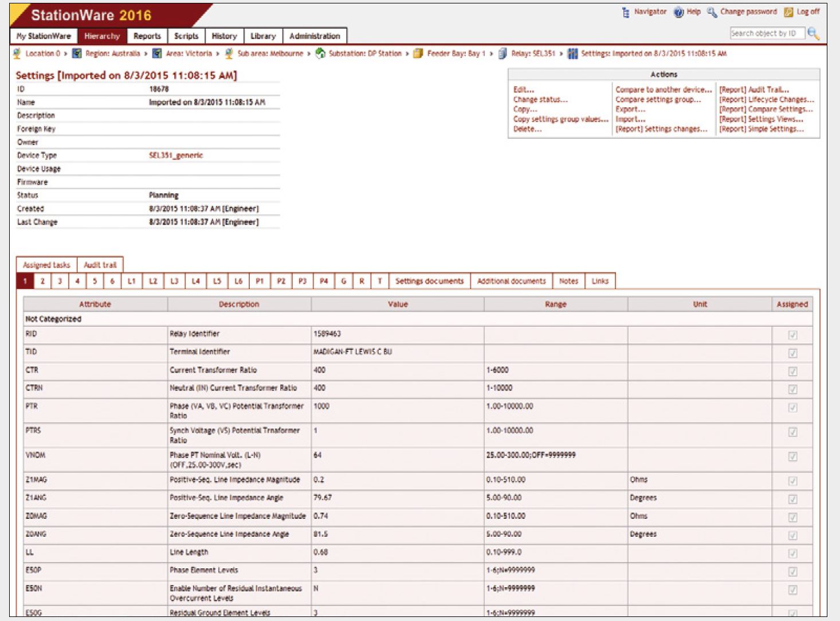Click the Substation DP Station icon
The height and width of the screenshot is (621, 840).
320,53
